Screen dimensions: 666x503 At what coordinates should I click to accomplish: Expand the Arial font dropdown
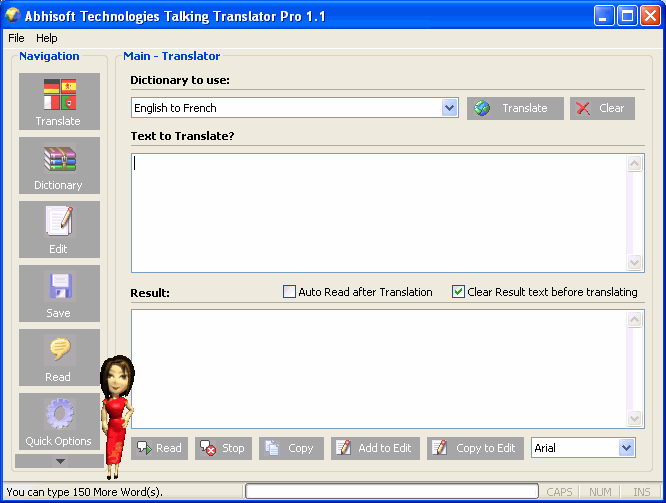(626, 448)
